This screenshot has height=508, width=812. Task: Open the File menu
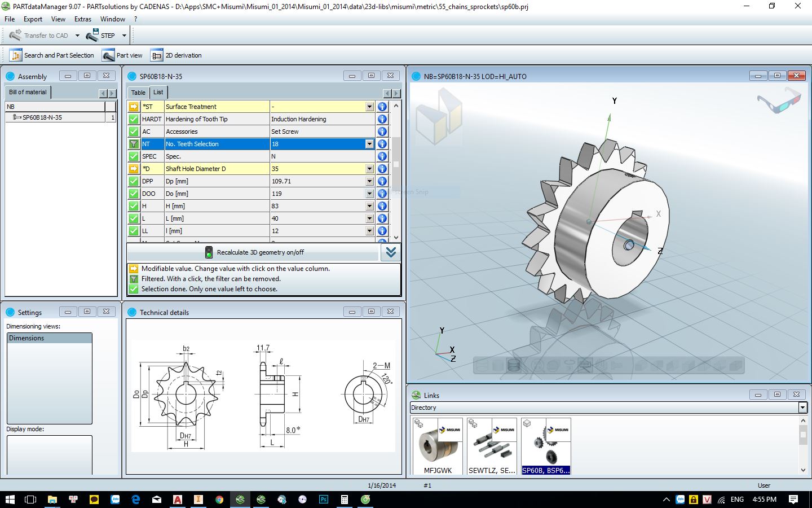coord(10,19)
